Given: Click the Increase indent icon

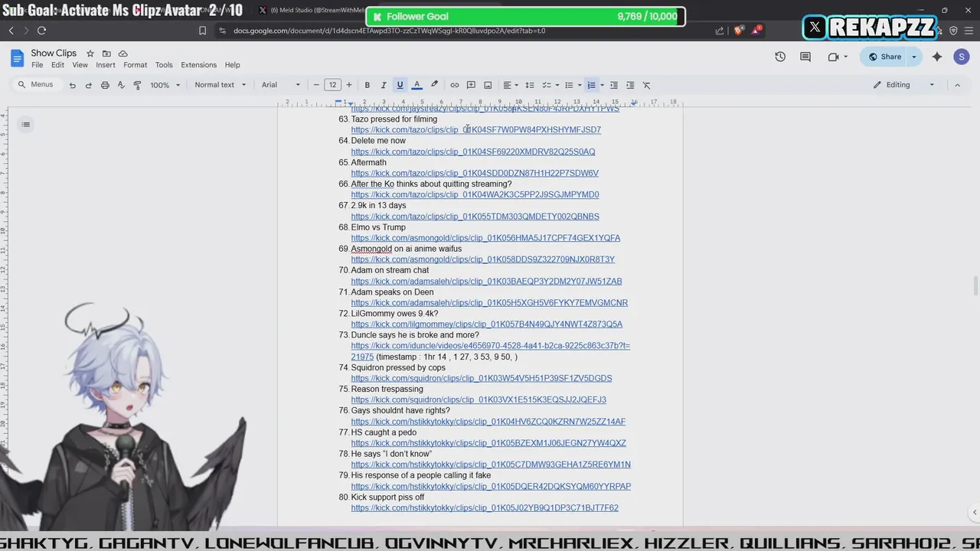Looking at the screenshot, I should tap(630, 85).
